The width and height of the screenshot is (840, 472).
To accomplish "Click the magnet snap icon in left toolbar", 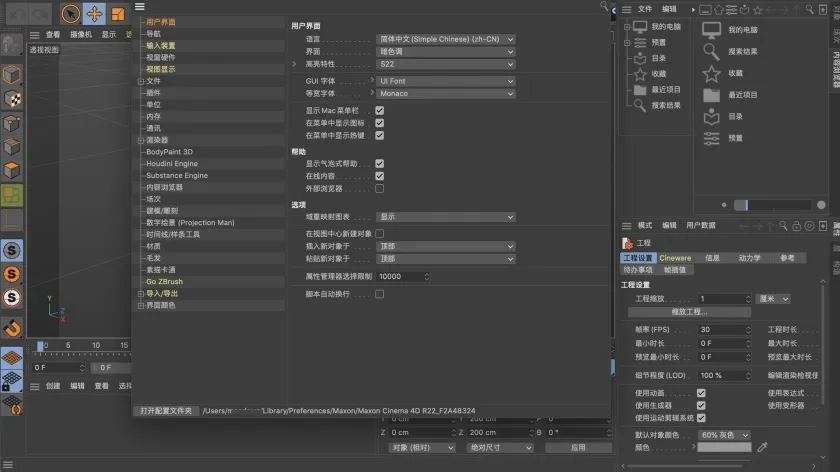I will (x=12, y=327).
